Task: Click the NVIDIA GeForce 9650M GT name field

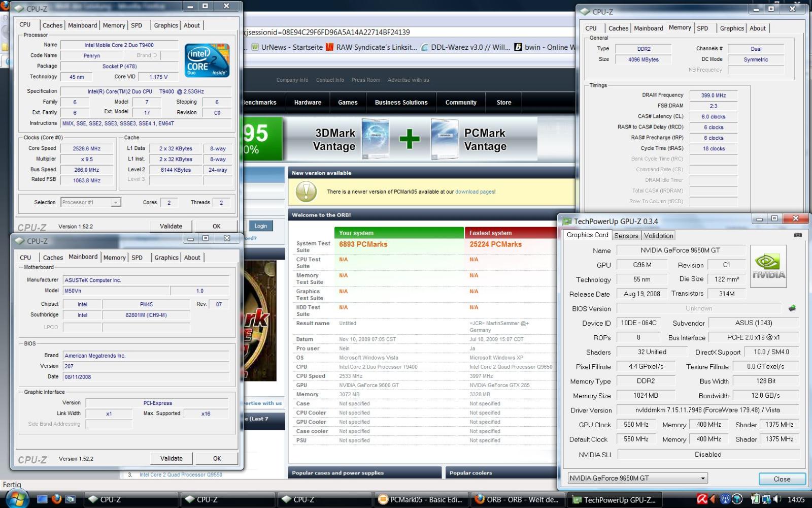Action: tap(680, 250)
